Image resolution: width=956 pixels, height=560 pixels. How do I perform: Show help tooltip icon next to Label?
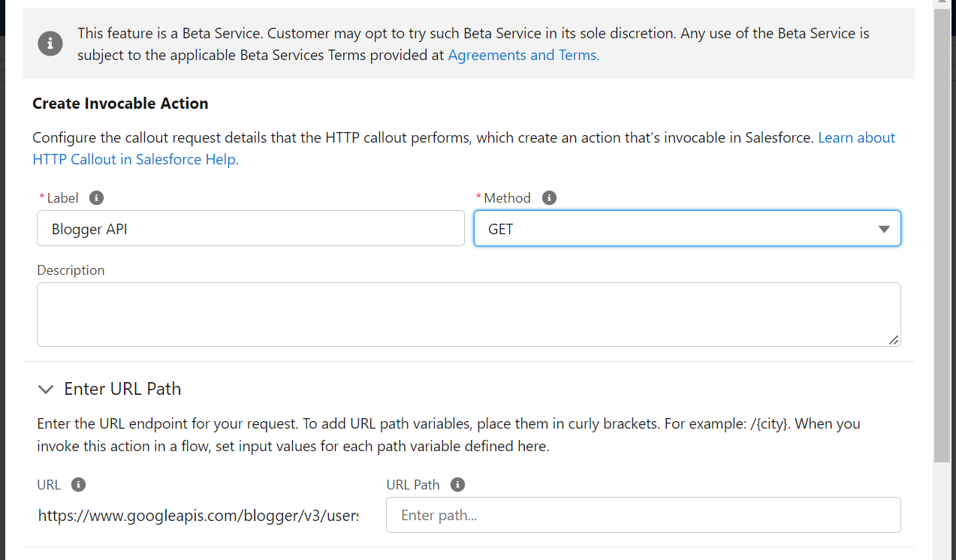(96, 198)
